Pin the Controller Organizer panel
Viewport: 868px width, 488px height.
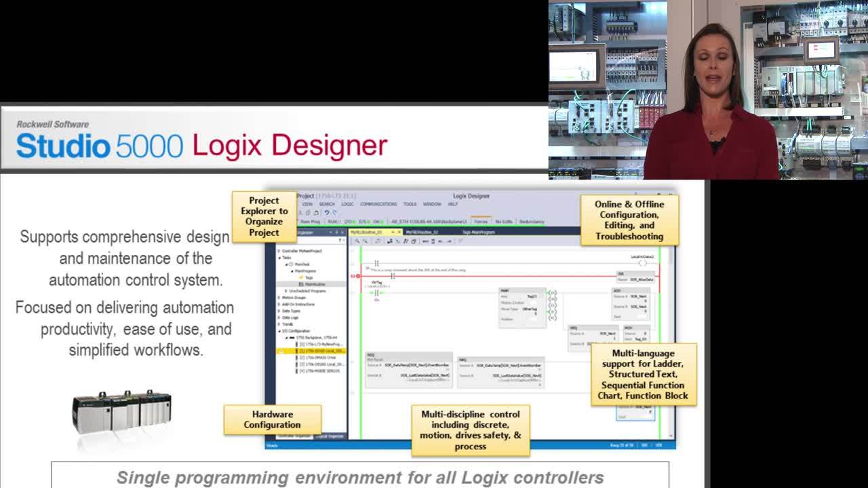337,232
